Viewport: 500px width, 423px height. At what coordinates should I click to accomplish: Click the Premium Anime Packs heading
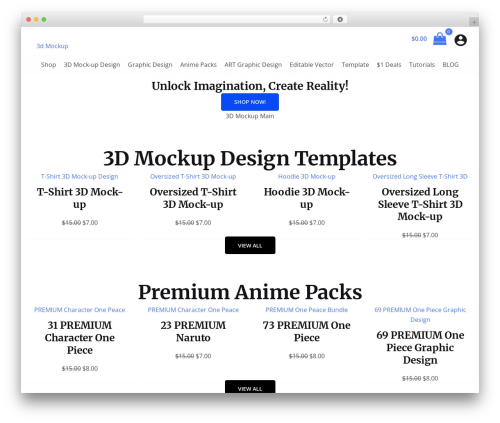[x=250, y=292]
